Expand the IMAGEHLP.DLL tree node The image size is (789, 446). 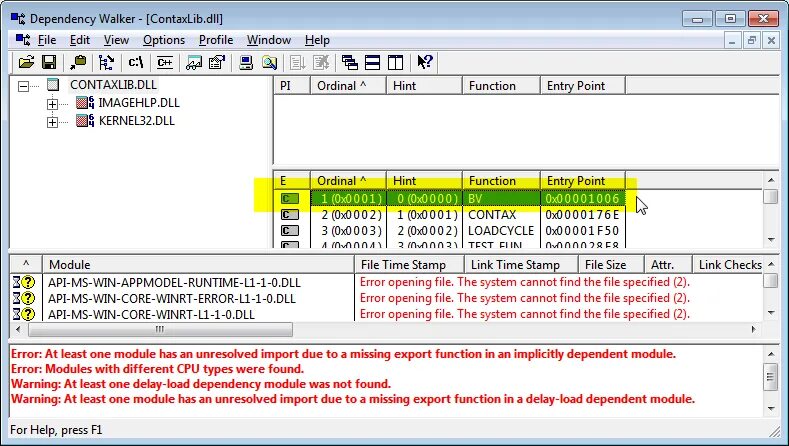(x=52, y=104)
